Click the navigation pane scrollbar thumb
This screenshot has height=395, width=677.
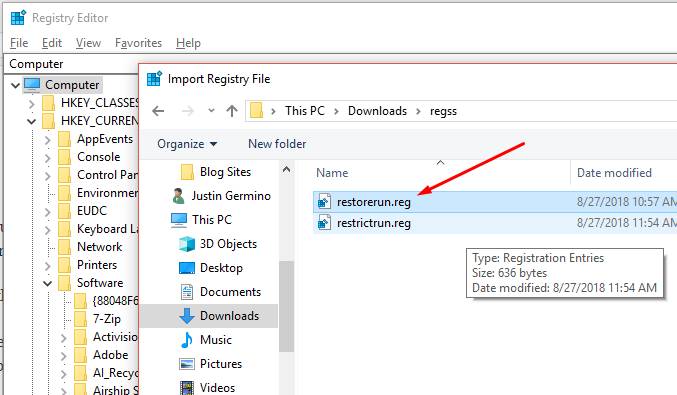coord(286,307)
